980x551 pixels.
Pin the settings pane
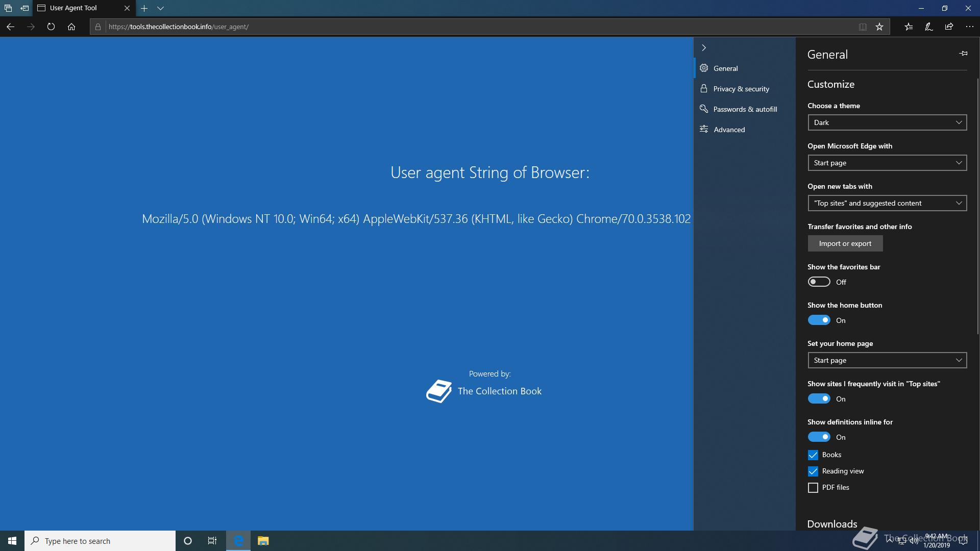963,53
